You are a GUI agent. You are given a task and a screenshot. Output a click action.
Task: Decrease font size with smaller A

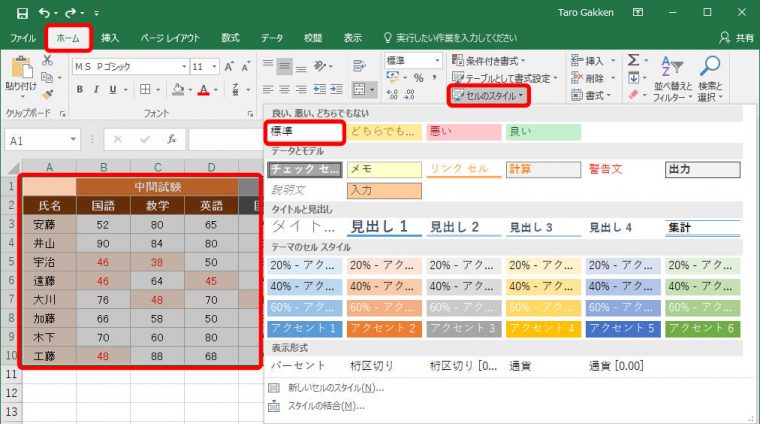tap(246, 66)
